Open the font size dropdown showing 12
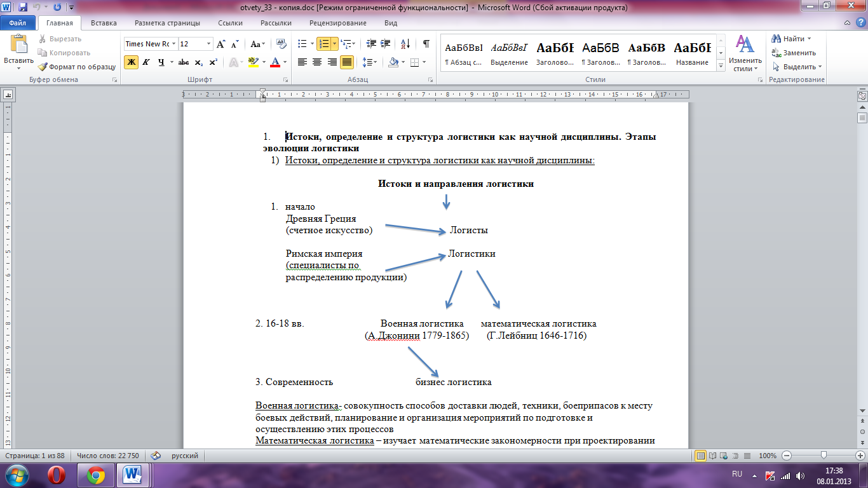Viewport: 868px width, 488px height. [x=209, y=44]
